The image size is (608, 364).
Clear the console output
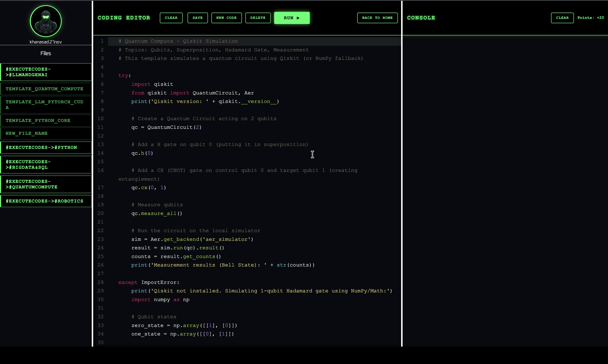[x=562, y=18]
